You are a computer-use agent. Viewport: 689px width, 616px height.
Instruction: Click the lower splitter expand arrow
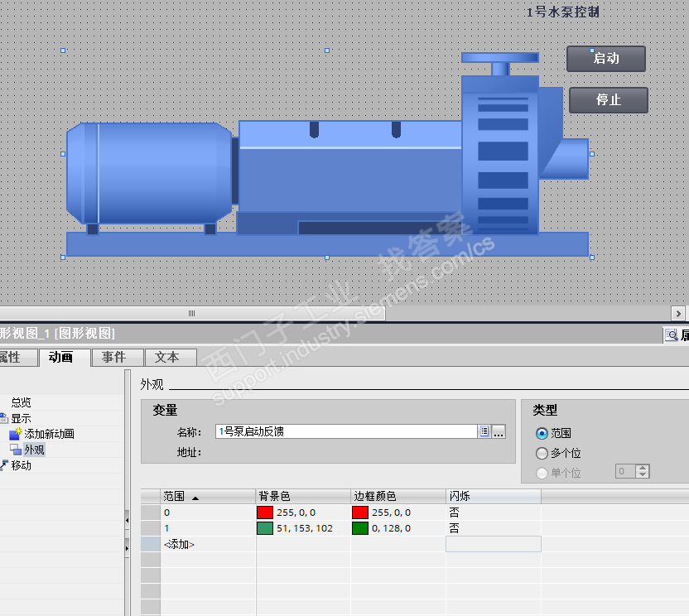pyautogui.click(x=127, y=548)
